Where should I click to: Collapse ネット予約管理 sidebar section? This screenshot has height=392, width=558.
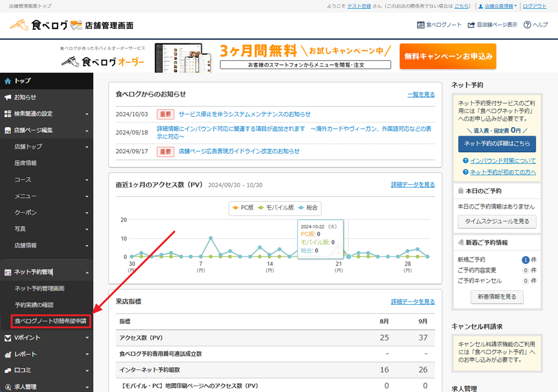coord(46,272)
